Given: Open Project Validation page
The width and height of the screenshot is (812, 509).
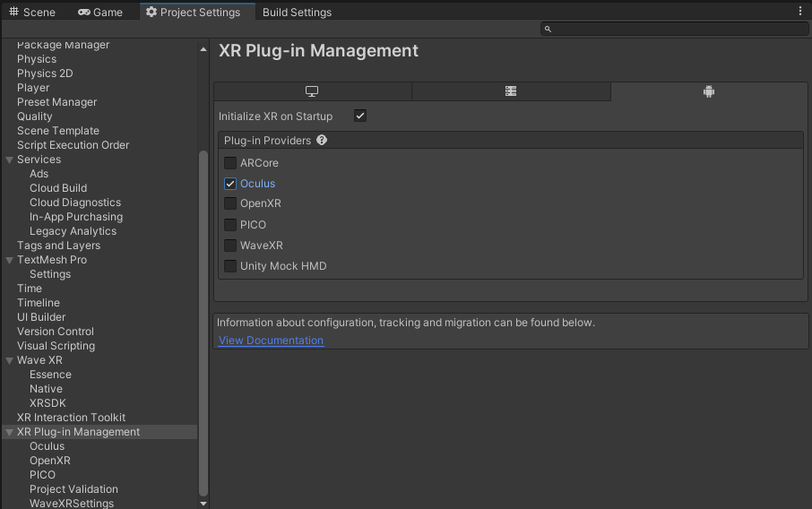Looking at the screenshot, I should point(73,489).
